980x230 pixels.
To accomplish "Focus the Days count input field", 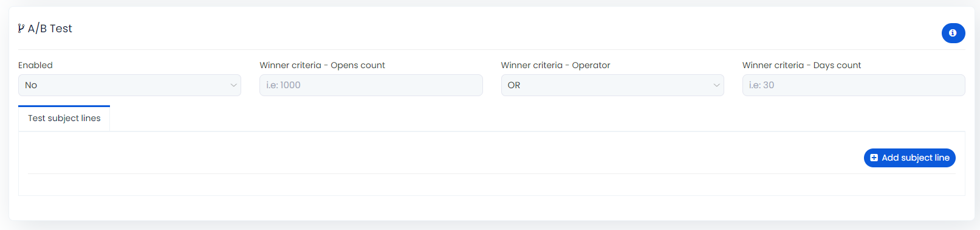I will click(x=854, y=85).
